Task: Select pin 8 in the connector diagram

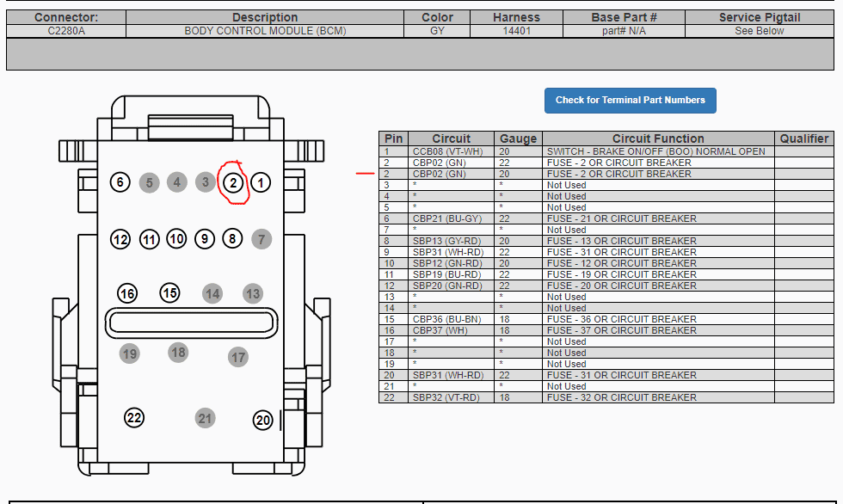Action: 232,238
